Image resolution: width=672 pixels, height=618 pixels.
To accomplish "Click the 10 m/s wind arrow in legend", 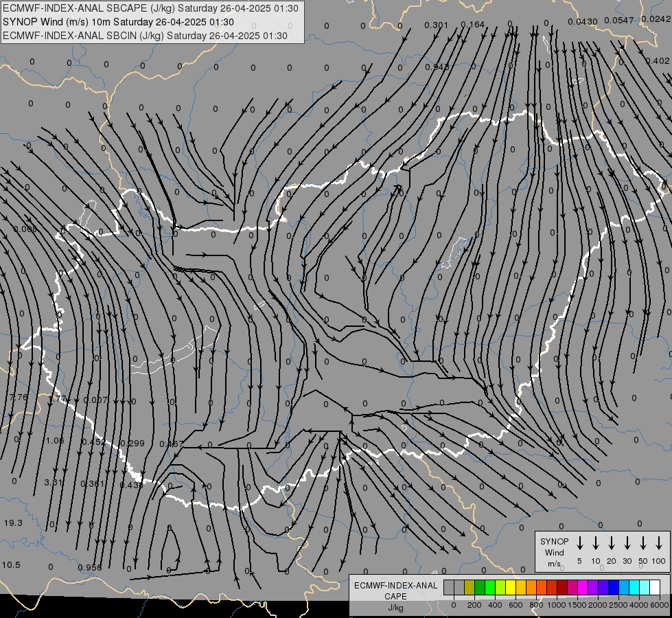I will pyautogui.click(x=595, y=543).
